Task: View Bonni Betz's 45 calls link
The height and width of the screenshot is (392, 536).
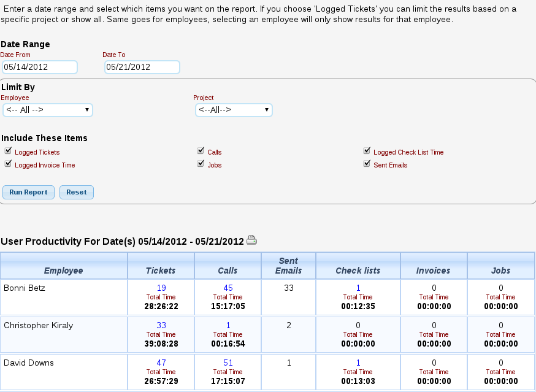Action: [x=228, y=288]
